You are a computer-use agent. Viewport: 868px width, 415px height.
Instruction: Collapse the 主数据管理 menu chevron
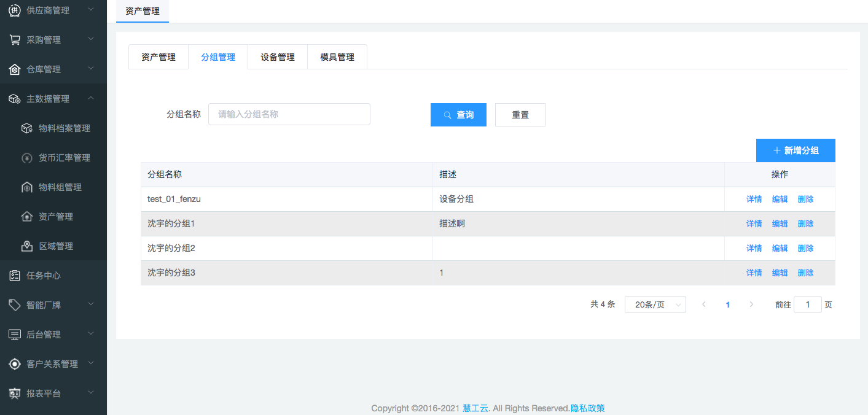[91, 98]
